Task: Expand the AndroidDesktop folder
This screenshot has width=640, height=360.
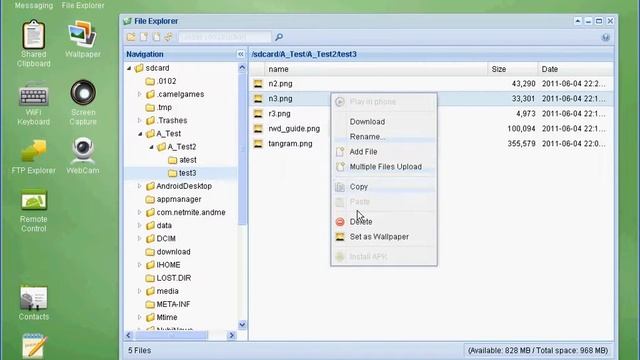Action: [140, 186]
